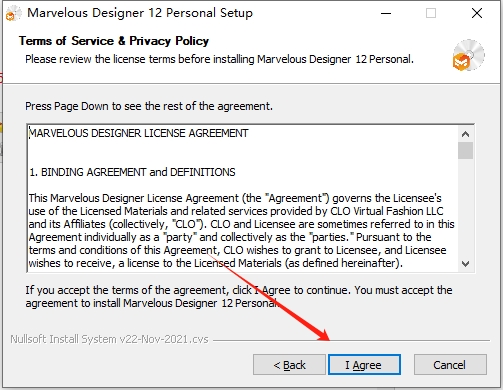This screenshot has height=390, width=503.
Task: Go back with the < Back button
Action: pos(289,365)
